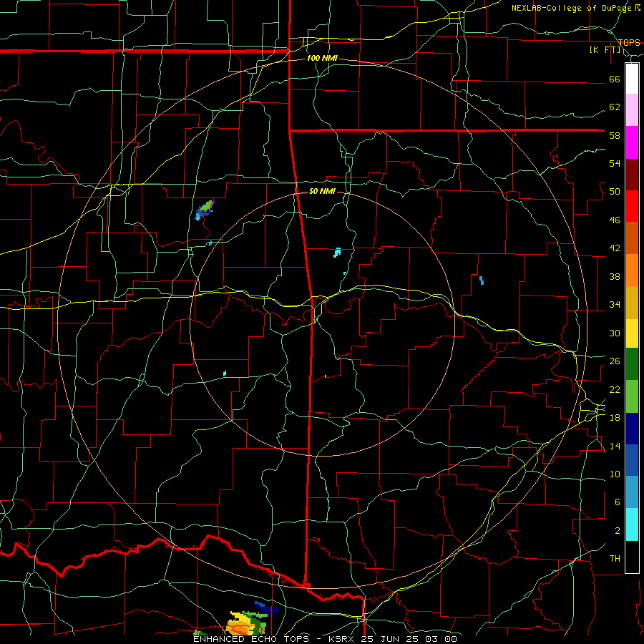
Task: Click the 30 legend value
Action: point(615,333)
